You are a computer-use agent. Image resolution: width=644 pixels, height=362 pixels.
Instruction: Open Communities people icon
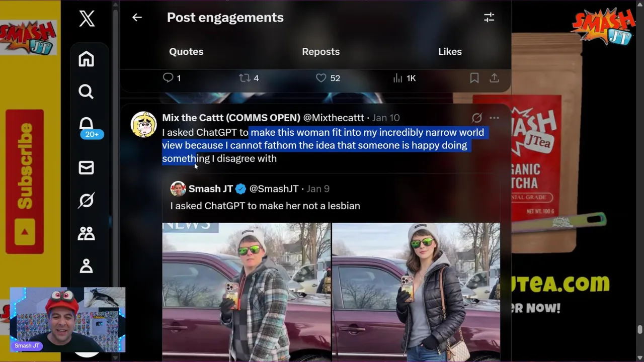[x=86, y=233]
